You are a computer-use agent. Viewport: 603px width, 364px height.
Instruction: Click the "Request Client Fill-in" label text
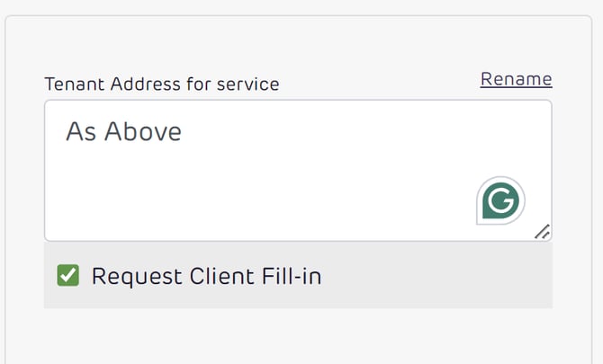tap(206, 276)
